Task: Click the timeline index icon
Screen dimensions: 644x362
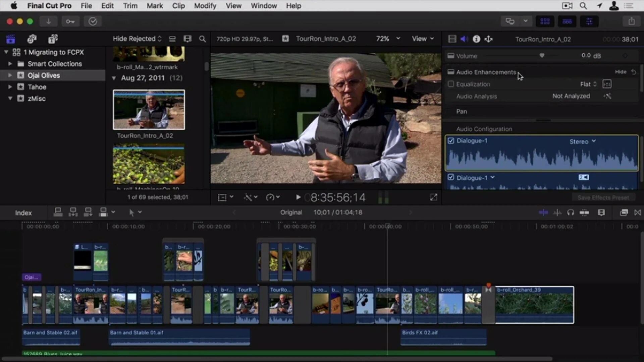Action: tap(23, 212)
